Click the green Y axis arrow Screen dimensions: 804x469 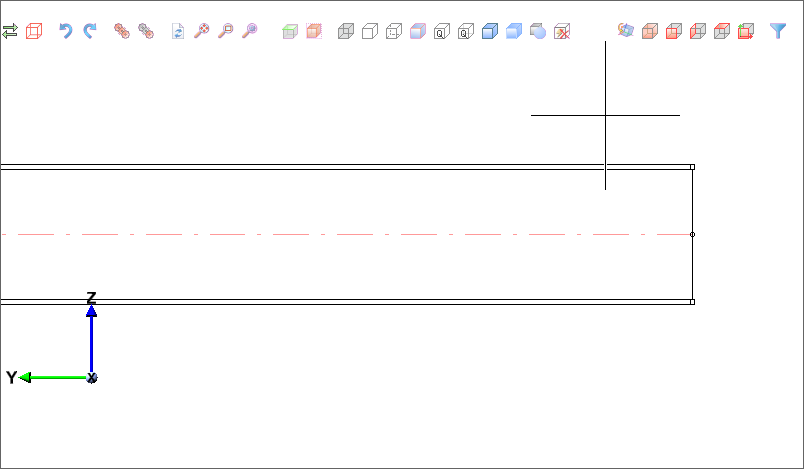pos(53,378)
